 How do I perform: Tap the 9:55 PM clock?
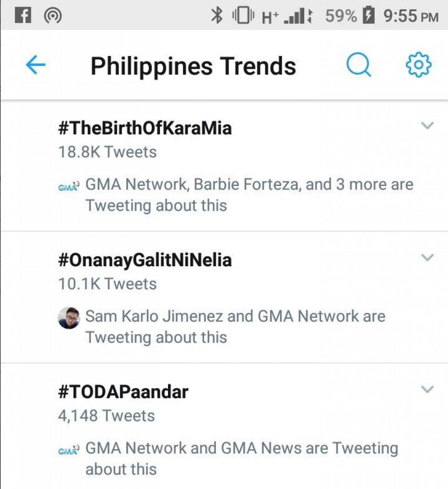point(410,16)
